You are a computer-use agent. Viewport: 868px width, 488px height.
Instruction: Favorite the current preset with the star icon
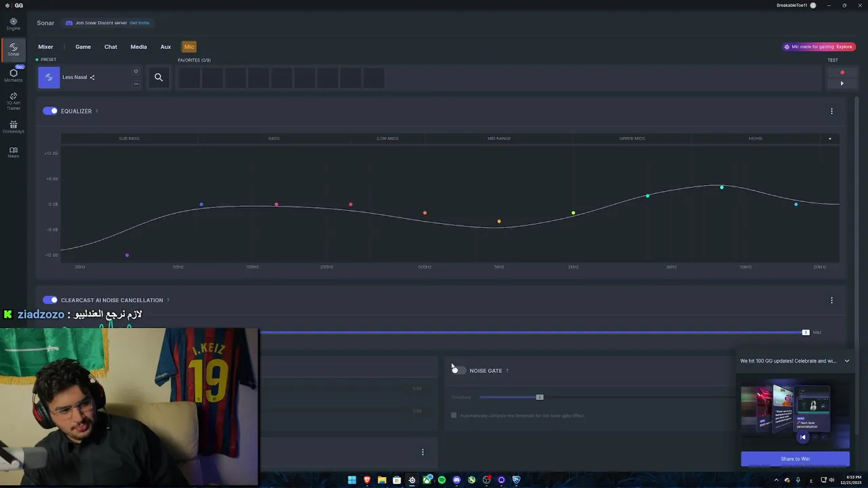pyautogui.click(x=136, y=71)
